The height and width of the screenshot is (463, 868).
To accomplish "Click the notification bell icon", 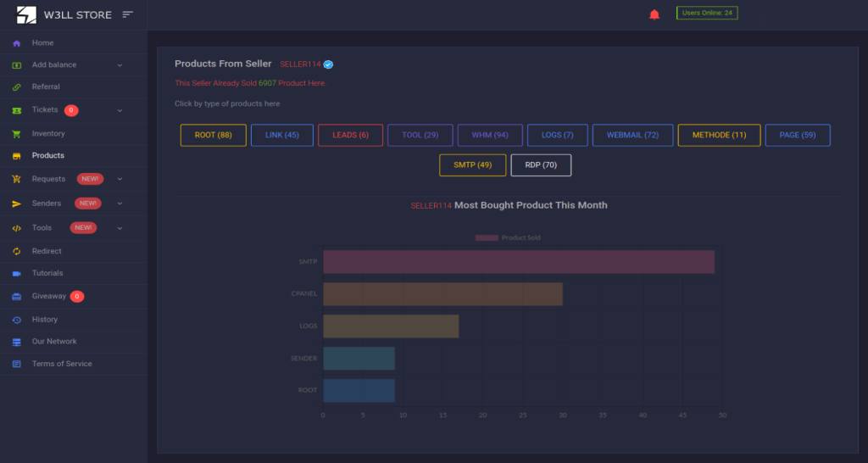I will point(654,14).
